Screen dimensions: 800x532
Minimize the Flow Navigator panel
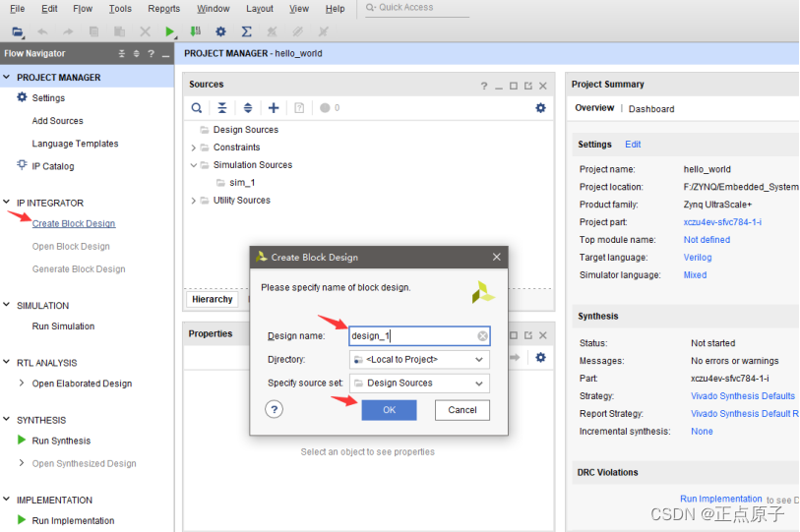(x=165, y=54)
